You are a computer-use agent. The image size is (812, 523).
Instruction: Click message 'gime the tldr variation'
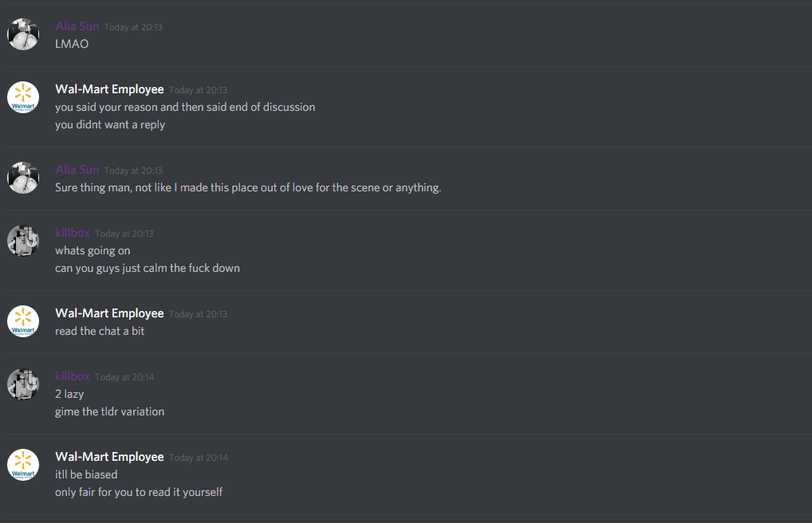pos(110,411)
